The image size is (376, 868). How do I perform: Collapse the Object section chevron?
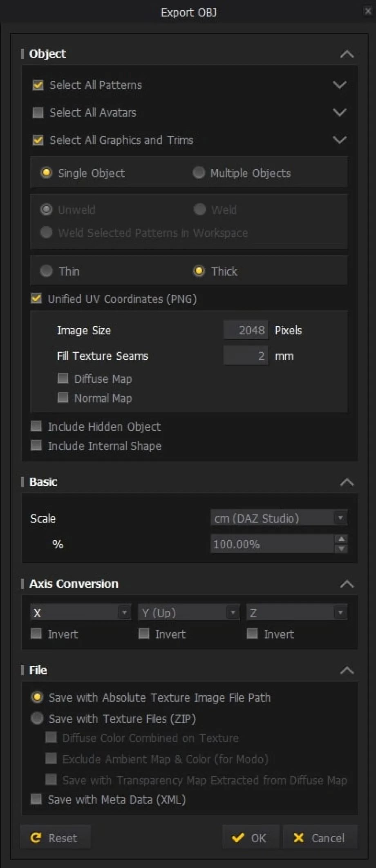(347, 54)
